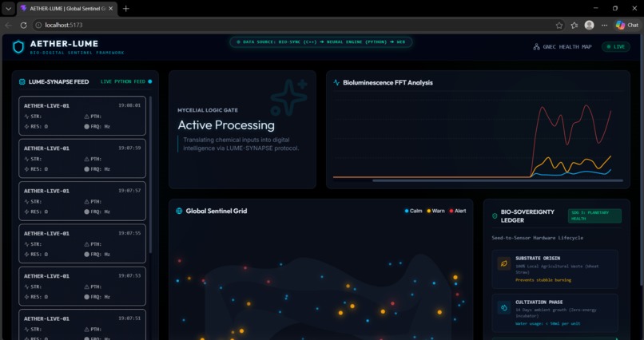This screenshot has width=644, height=340.
Task: Click the LIVE status badge
Action: pos(616,47)
